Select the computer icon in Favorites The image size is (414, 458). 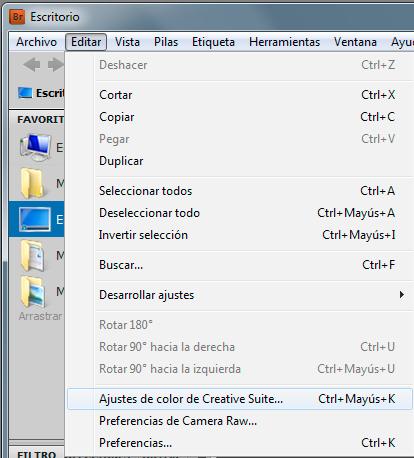35,147
